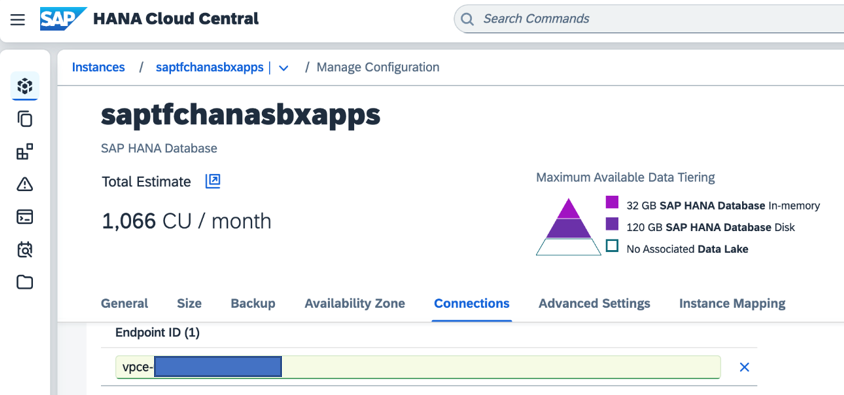
Task: Click the Search Commands field
Action: tap(649, 19)
